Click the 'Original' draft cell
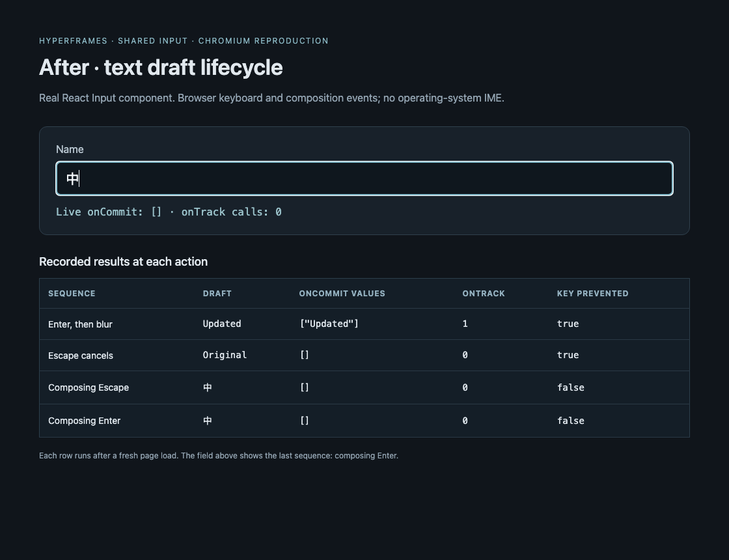 pos(225,355)
